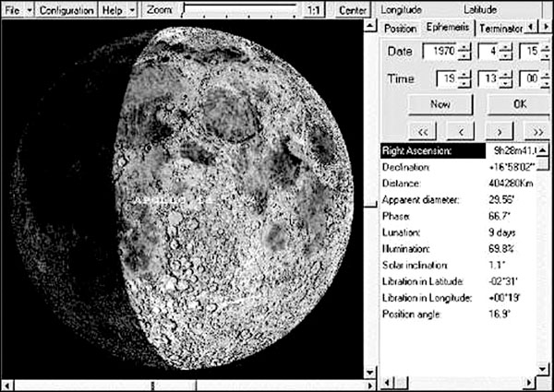Select the Distance row

(x=459, y=184)
